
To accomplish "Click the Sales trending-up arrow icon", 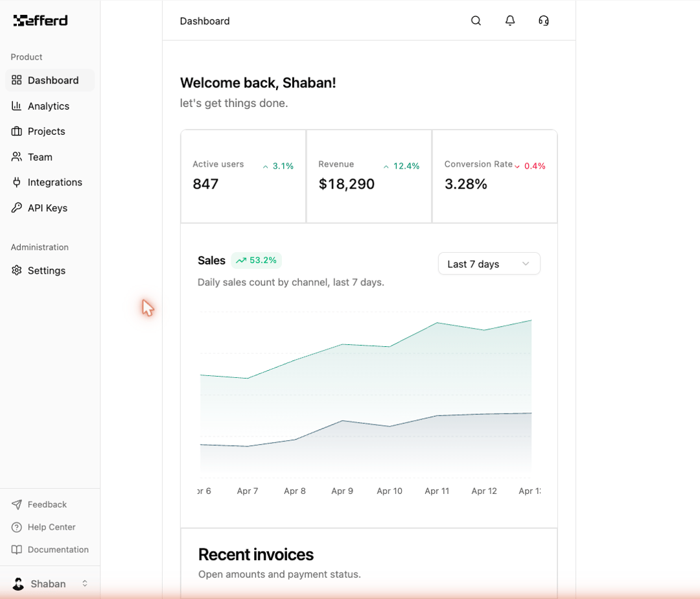I will 241,261.
